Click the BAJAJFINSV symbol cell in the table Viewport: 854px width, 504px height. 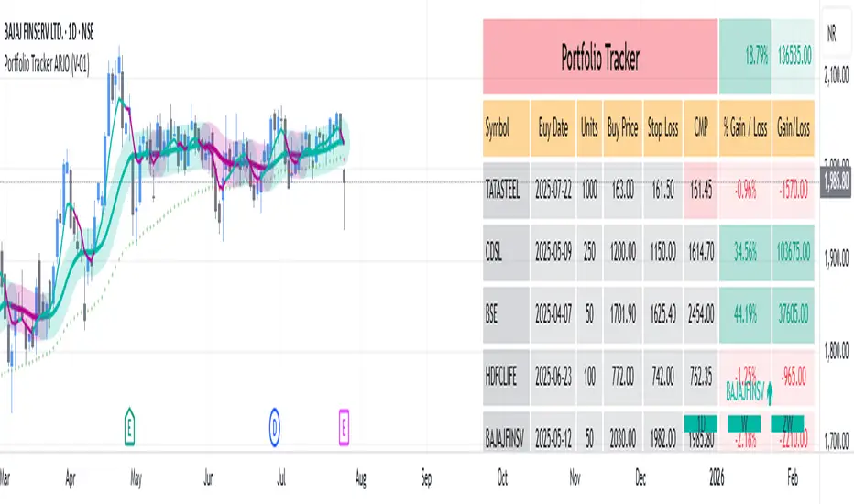point(506,432)
